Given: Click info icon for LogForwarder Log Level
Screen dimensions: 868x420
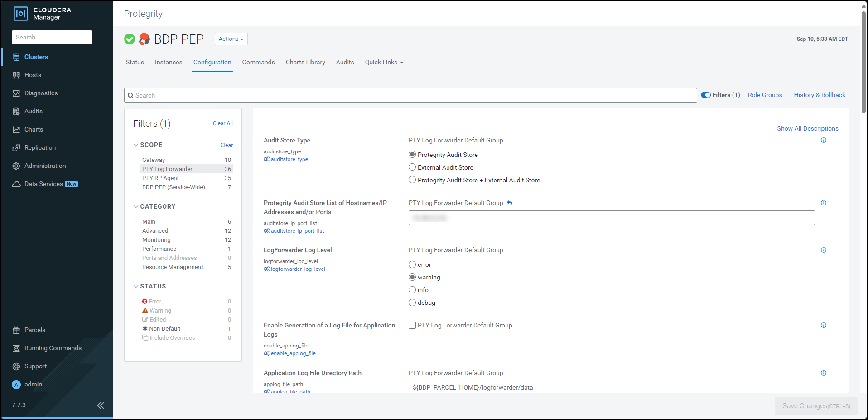Looking at the screenshot, I should (x=823, y=250).
